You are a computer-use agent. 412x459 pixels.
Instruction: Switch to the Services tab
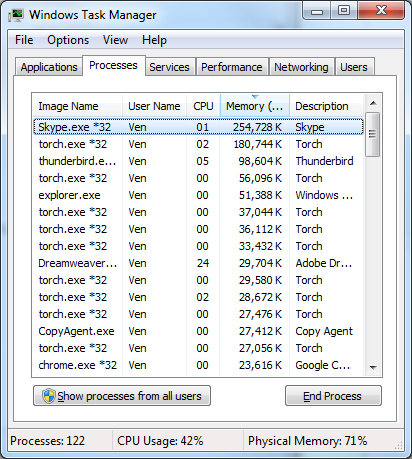pos(169,67)
